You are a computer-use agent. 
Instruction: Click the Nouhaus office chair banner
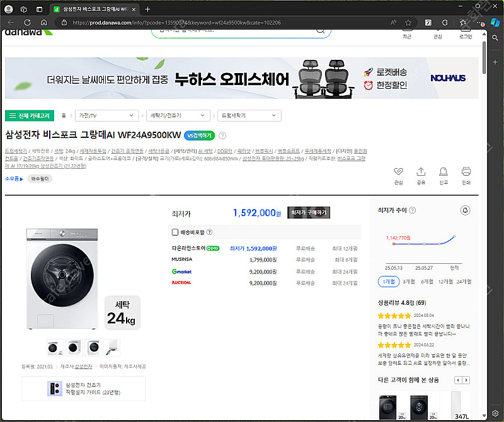[241, 78]
